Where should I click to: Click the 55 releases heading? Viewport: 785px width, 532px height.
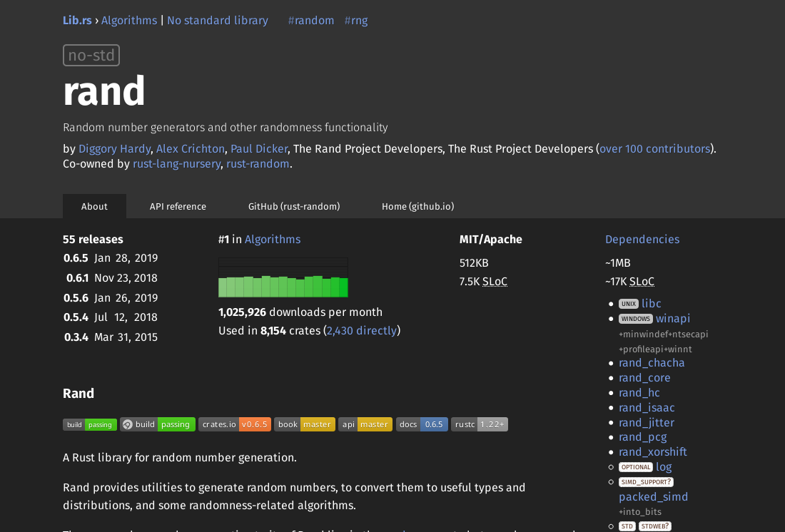pyautogui.click(x=93, y=239)
